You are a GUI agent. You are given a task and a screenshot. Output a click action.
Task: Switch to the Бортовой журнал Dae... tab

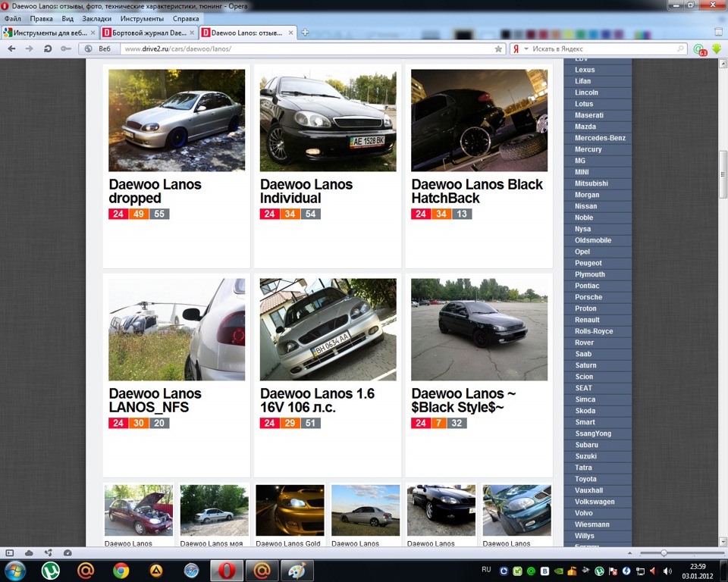pyautogui.click(x=149, y=33)
